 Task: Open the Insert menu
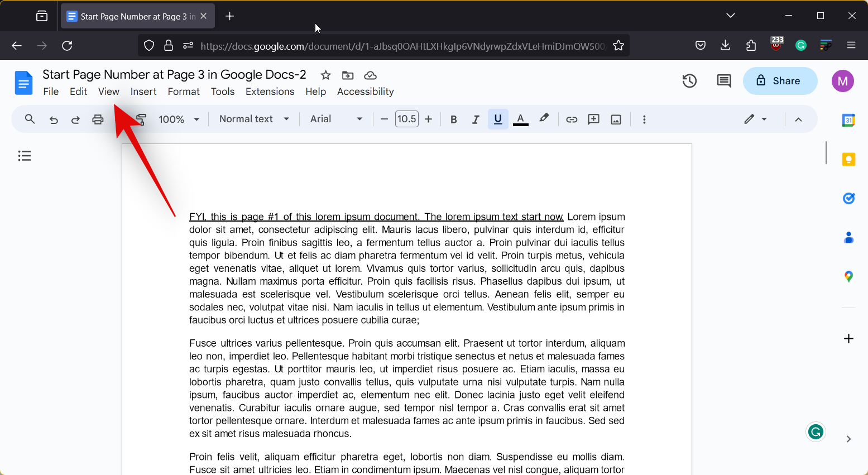pos(143,92)
